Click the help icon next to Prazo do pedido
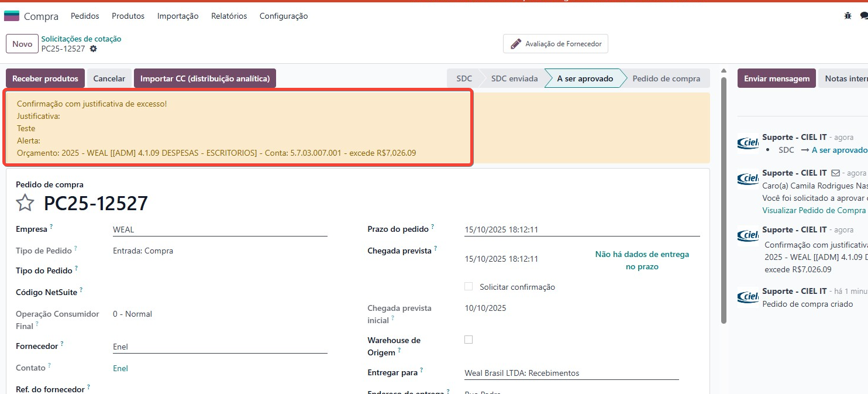This screenshot has width=868, height=394. point(433,227)
